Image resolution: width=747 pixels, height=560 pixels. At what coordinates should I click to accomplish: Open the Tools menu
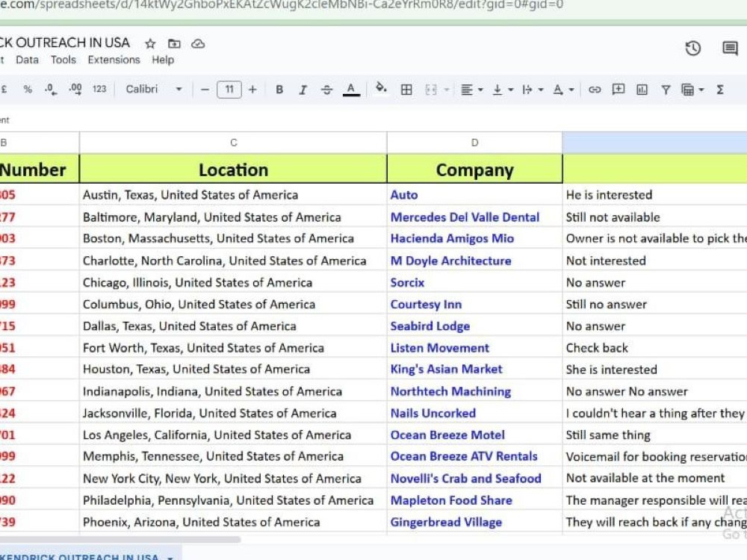(x=63, y=60)
